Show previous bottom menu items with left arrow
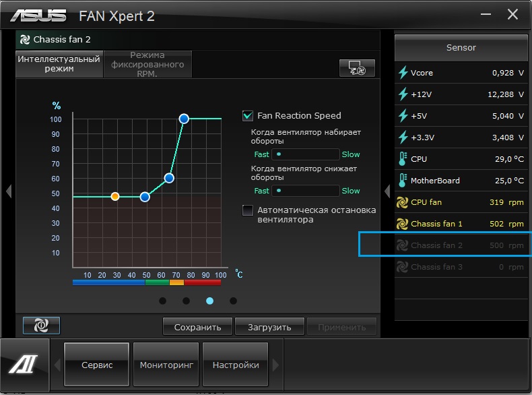This screenshot has width=532, height=395. click(x=57, y=365)
